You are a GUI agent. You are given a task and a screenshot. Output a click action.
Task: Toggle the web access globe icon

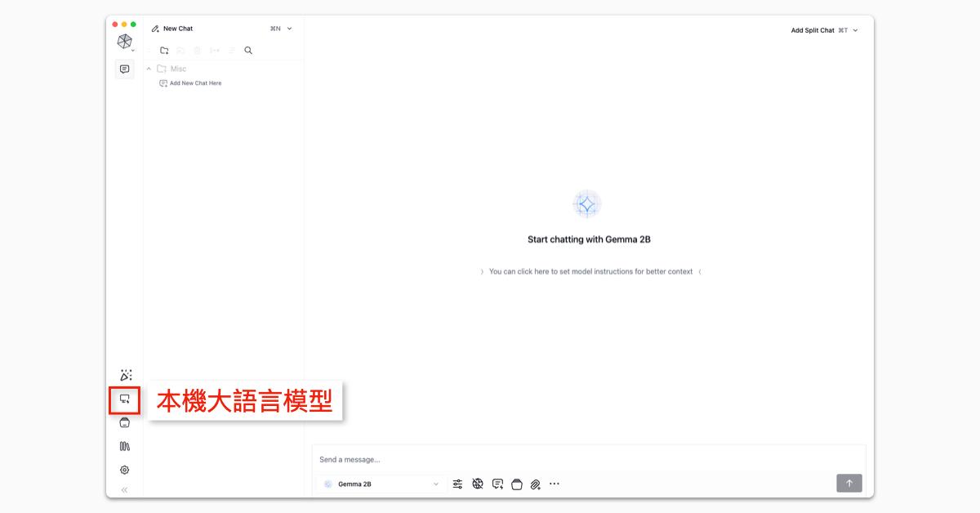[x=478, y=484]
